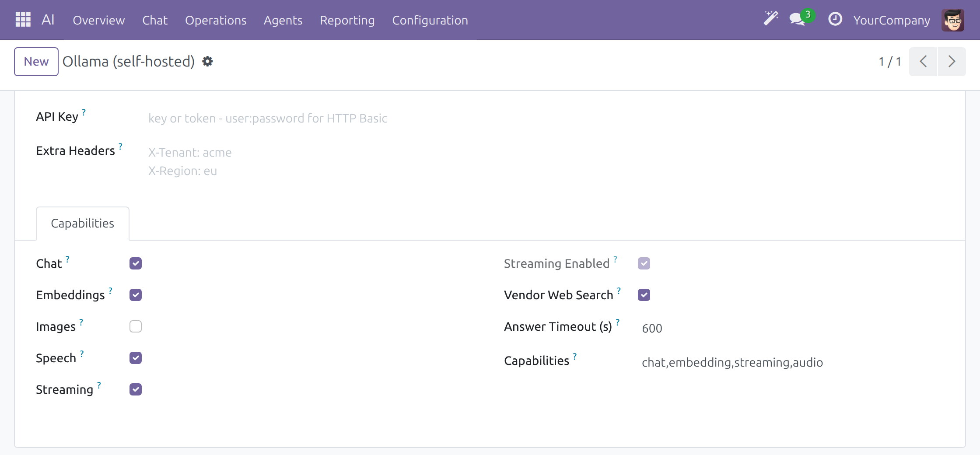This screenshot has width=980, height=455.
Task: Open the Reporting menu
Action: pyautogui.click(x=347, y=20)
